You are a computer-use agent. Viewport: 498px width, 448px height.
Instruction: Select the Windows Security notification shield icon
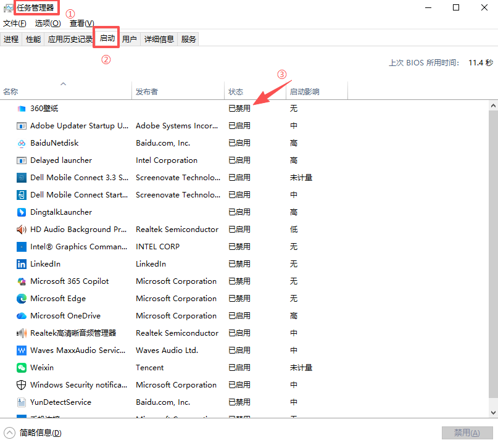pyautogui.click(x=21, y=385)
